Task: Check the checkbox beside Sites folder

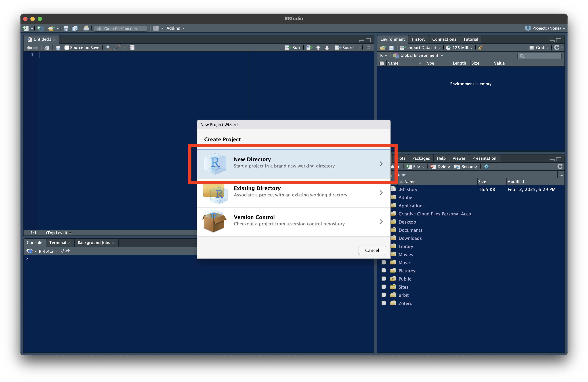Action: (x=383, y=287)
